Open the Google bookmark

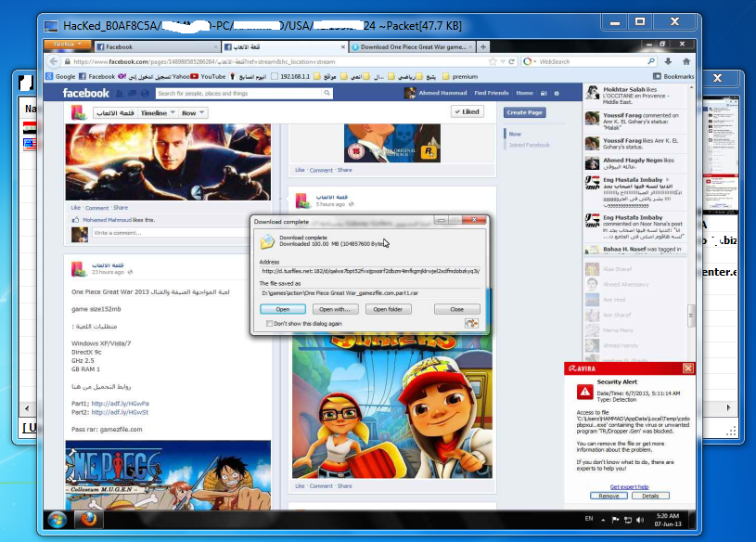[60, 76]
